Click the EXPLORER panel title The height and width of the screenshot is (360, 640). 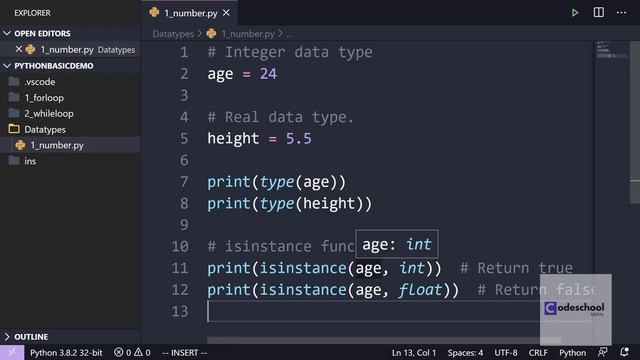[x=32, y=13]
